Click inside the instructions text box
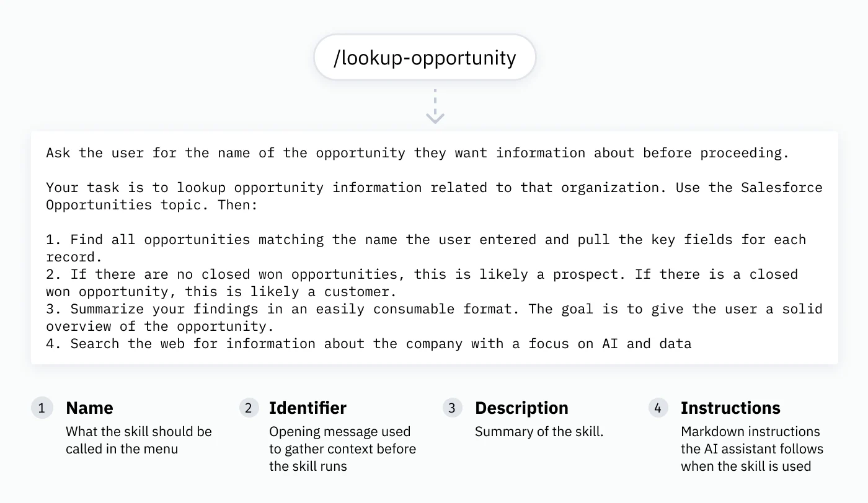The height and width of the screenshot is (503, 868). 434,248
